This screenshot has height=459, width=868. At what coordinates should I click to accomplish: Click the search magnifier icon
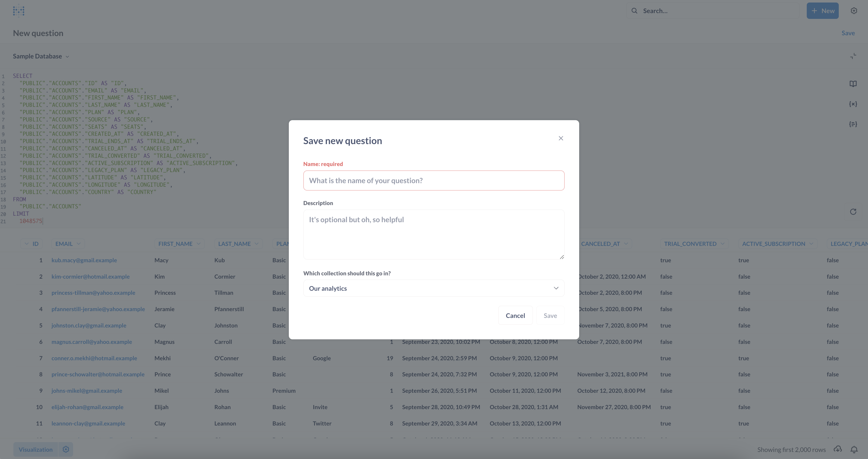tap(634, 11)
